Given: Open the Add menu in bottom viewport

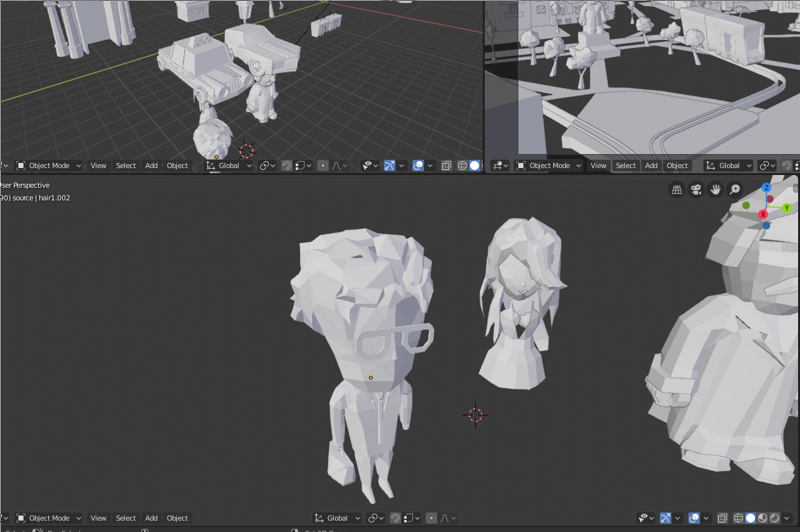Looking at the screenshot, I should (151, 518).
